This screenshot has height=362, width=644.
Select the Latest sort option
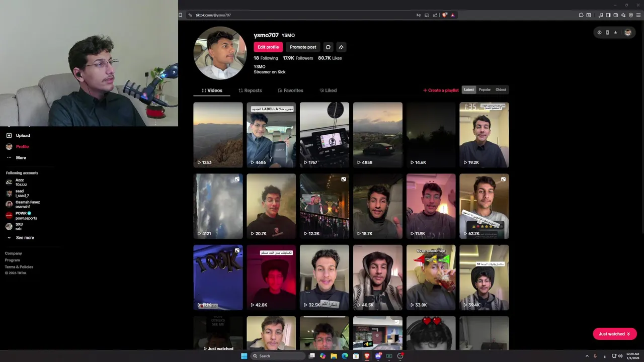(x=469, y=89)
